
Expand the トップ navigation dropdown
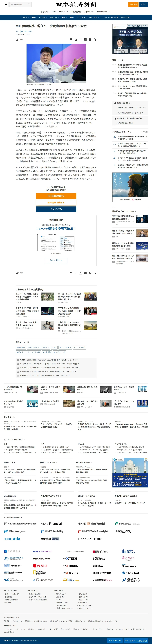[25, 18]
